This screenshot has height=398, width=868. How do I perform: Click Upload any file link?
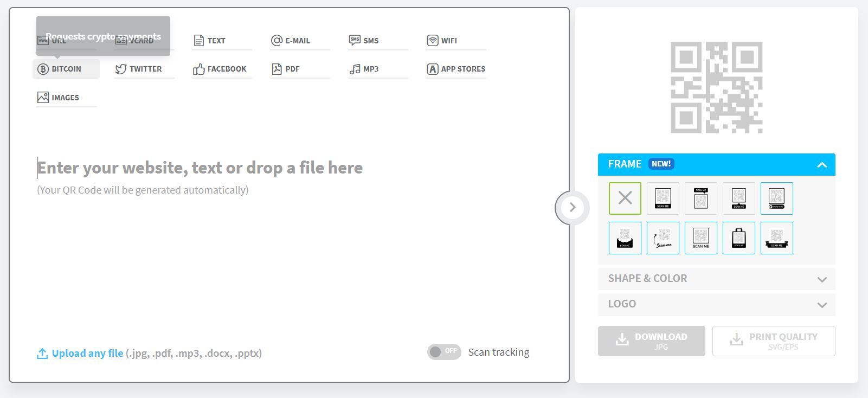87,354
